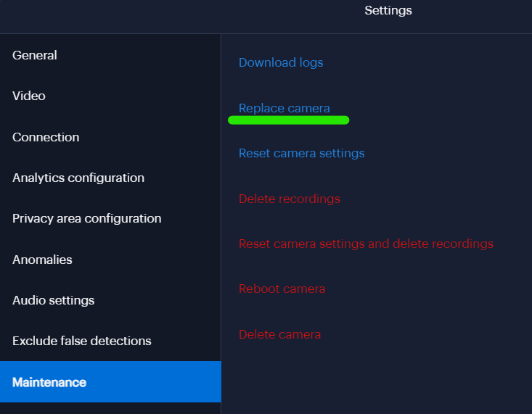This screenshot has height=414, width=532.
Task: Click the Delete camera link
Action: 280,334
